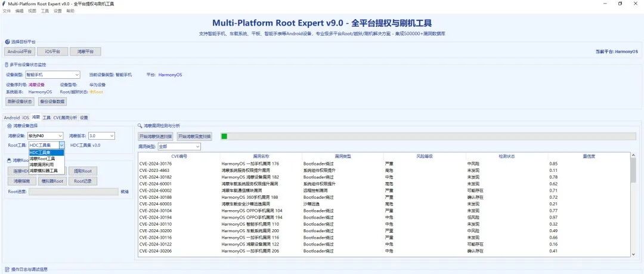The width and height of the screenshot is (644, 274).
Task: Select row CVE-2024-60003
Action: [384, 204]
